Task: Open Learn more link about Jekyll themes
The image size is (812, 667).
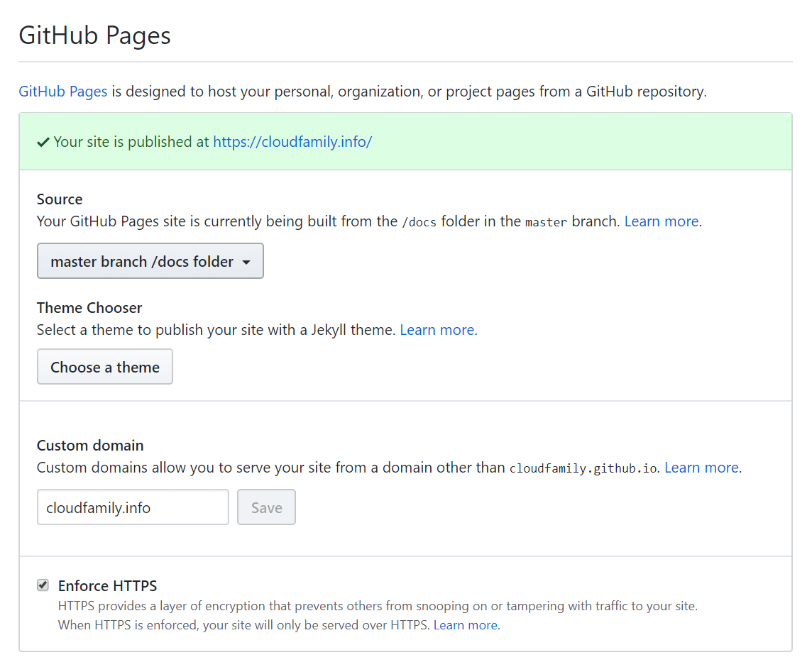Action: (x=437, y=330)
